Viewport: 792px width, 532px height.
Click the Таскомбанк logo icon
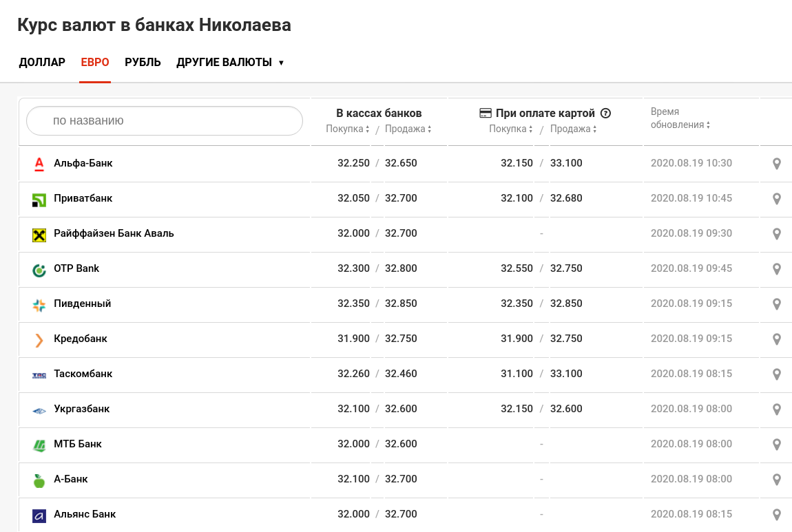pos(39,376)
